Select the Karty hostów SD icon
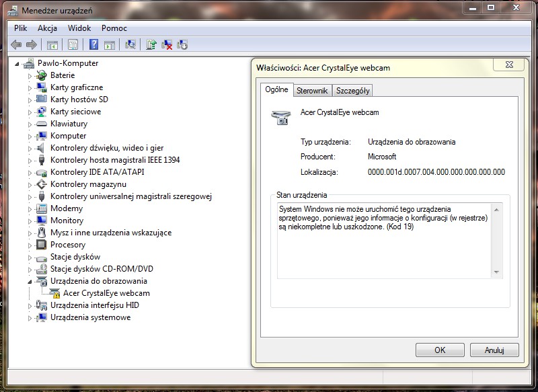538x392 pixels. [42, 99]
